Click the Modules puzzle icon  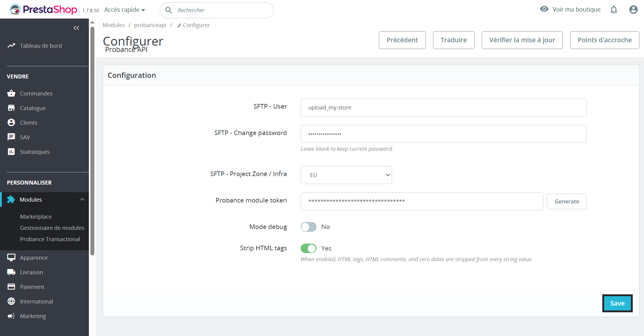[11, 199]
